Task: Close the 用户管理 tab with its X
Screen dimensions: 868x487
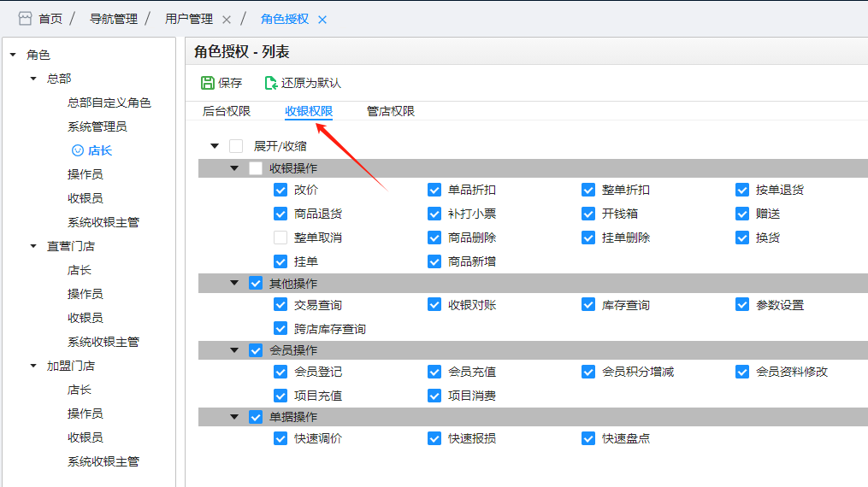Action: coord(227,20)
